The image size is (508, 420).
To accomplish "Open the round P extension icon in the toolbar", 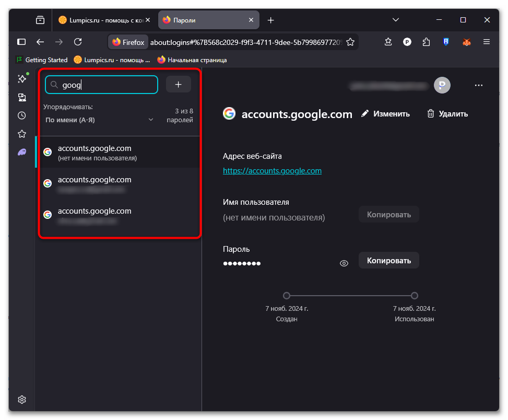I will tap(407, 42).
